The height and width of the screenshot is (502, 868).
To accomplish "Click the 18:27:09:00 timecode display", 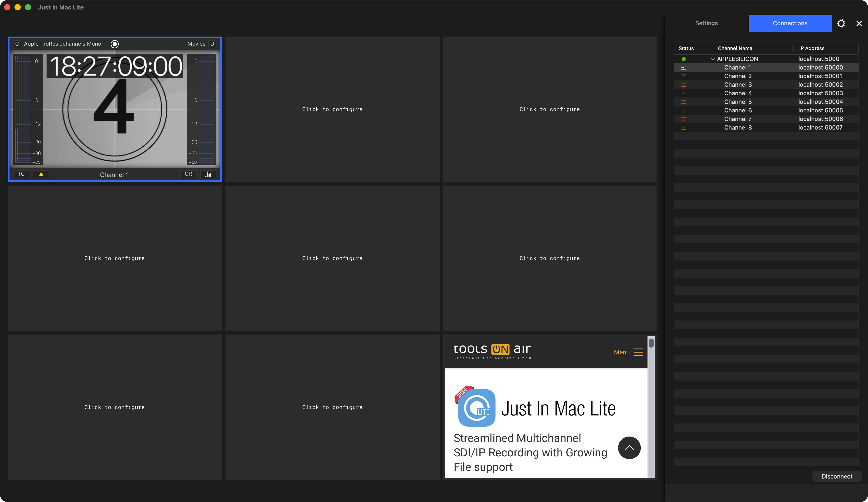I will coord(115,66).
